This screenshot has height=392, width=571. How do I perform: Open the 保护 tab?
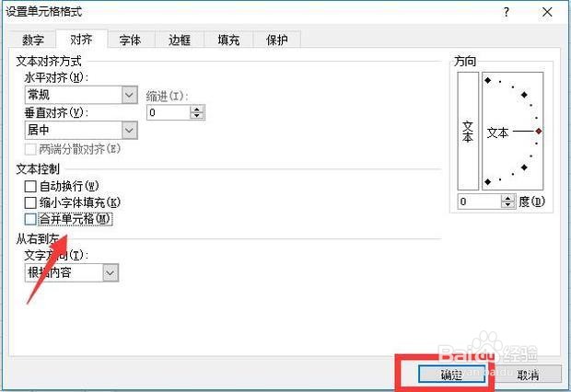[277, 40]
